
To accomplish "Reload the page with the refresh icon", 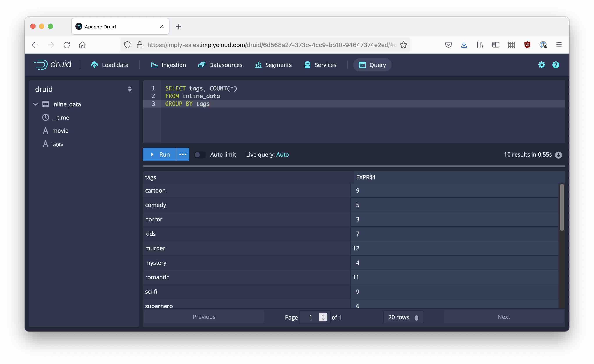I will 67,45.
